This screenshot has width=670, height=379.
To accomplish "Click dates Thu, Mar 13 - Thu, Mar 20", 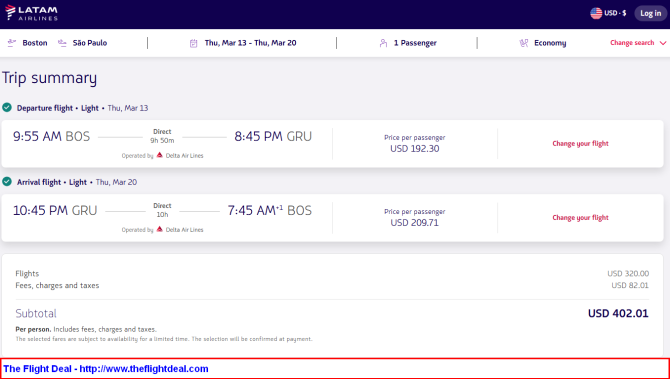I will coord(250,43).
